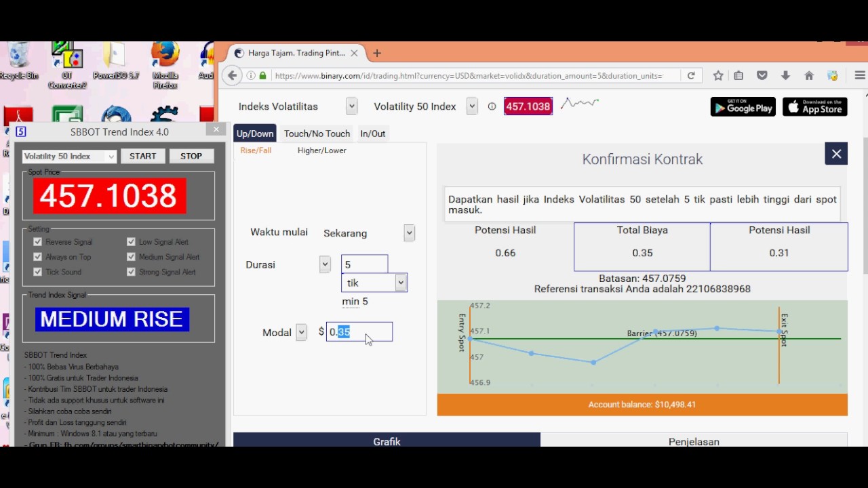Toggle the Strong Signal Alert checkbox
Image resolution: width=868 pixels, height=488 pixels.
[x=131, y=272]
